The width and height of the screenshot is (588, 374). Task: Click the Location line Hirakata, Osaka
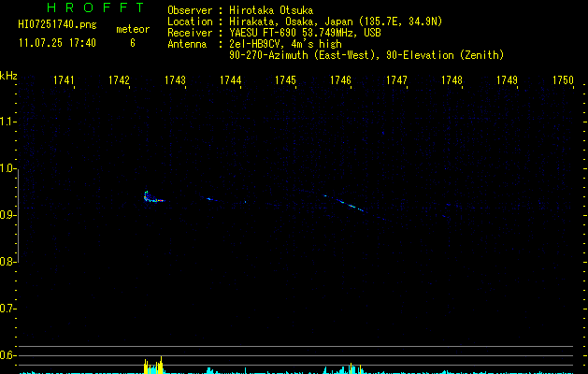(x=305, y=22)
